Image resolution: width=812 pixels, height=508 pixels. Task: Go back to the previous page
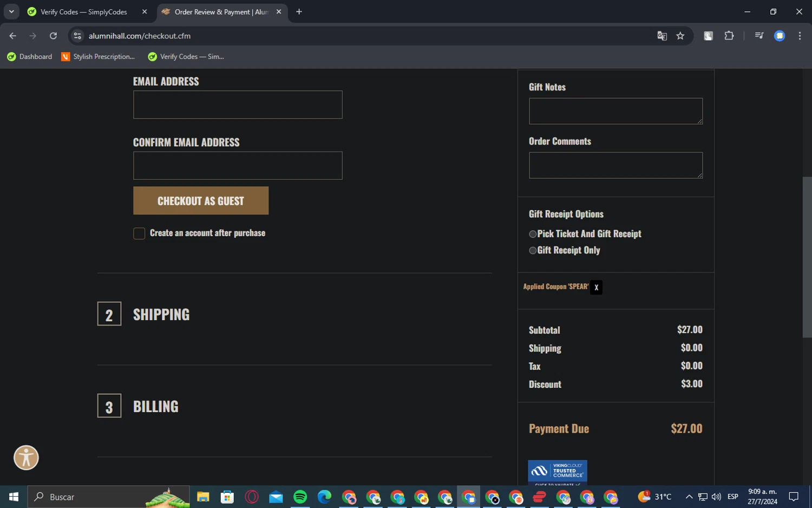click(x=12, y=36)
